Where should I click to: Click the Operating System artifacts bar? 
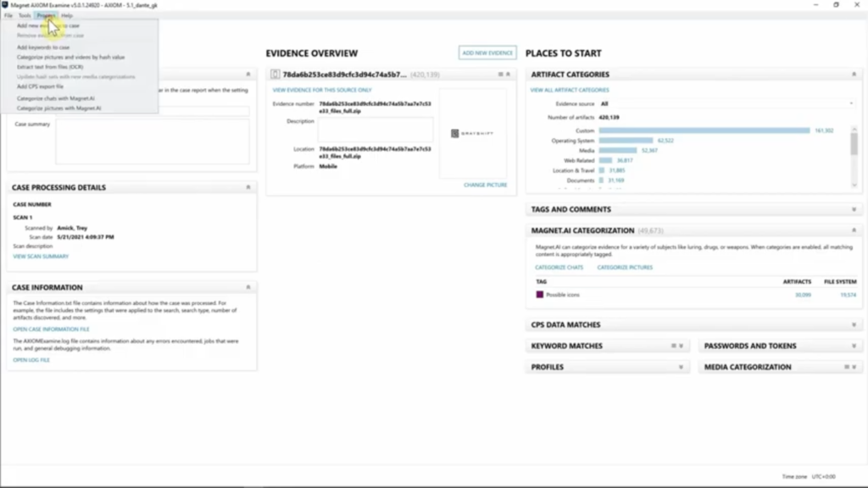[x=626, y=141]
